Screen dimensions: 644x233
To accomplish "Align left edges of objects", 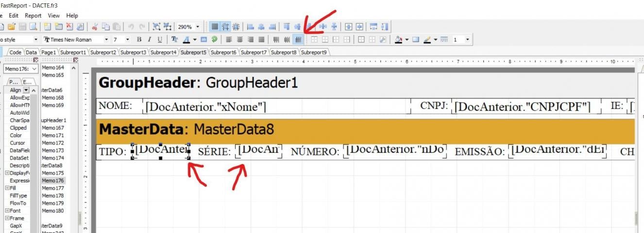I will (251, 27).
